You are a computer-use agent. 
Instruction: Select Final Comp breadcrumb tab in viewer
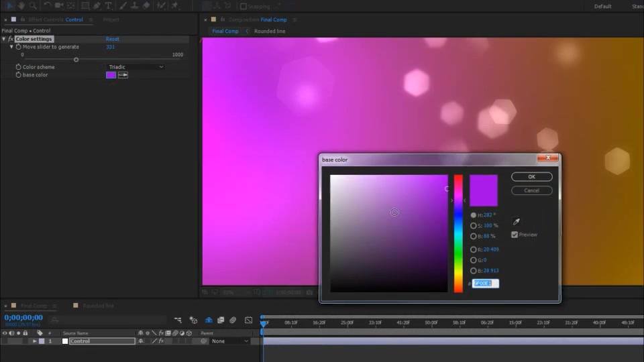click(225, 32)
